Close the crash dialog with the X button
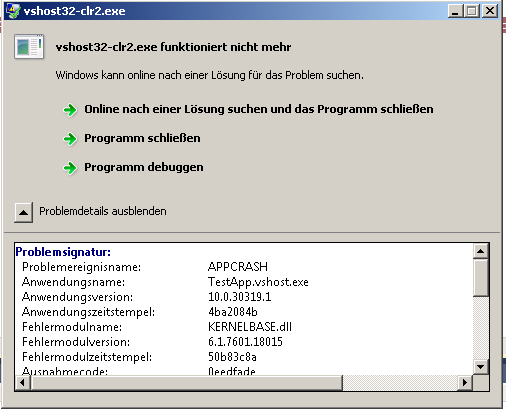Image resolution: width=506 pixels, height=409 pixels. (490, 11)
